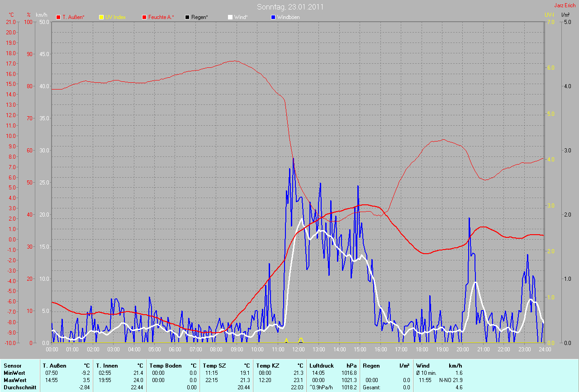Click the 12:00 time axis label
Image resolution: width=579 pixels, height=392 pixels.
point(298,349)
